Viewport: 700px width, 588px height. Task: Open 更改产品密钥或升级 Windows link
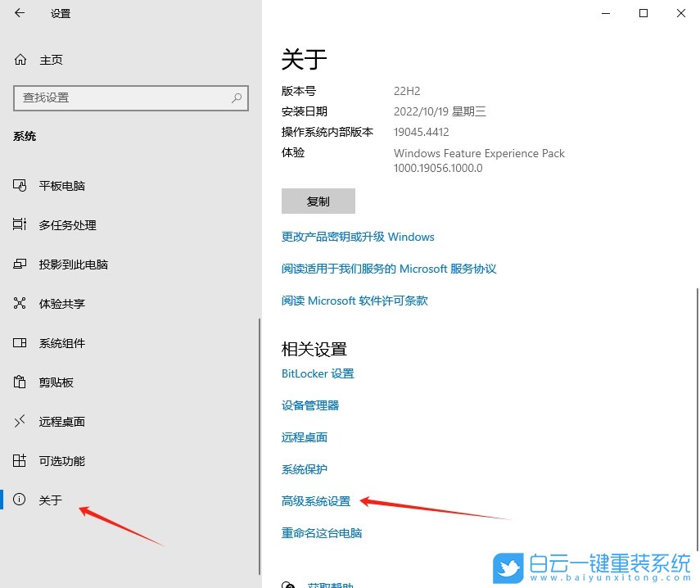[358, 237]
